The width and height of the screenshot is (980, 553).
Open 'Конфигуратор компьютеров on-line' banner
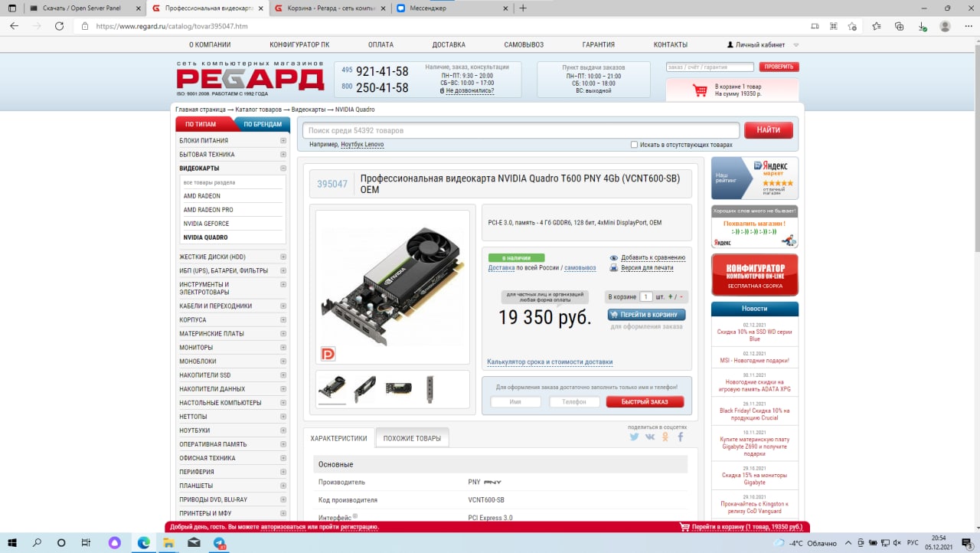point(754,274)
